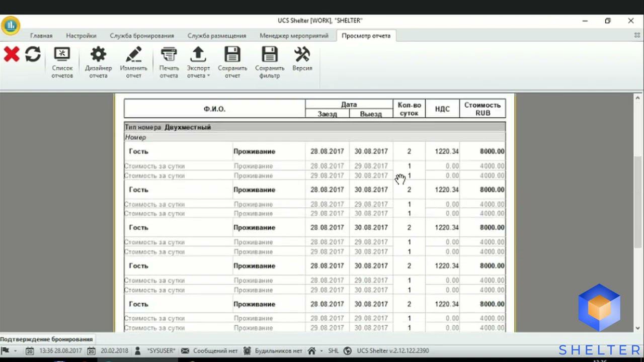Click the calendar icon beside 13:36 28.08.2017

coord(30,350)
